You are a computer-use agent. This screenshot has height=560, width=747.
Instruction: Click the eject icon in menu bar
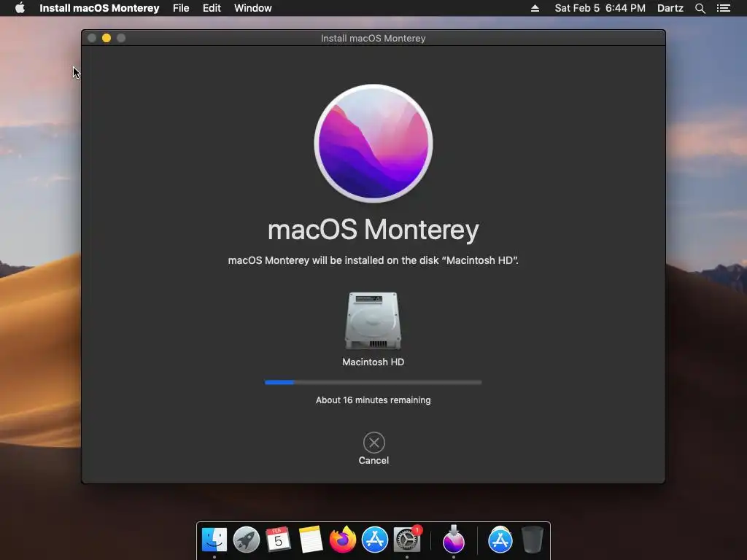tap(535, 8)
